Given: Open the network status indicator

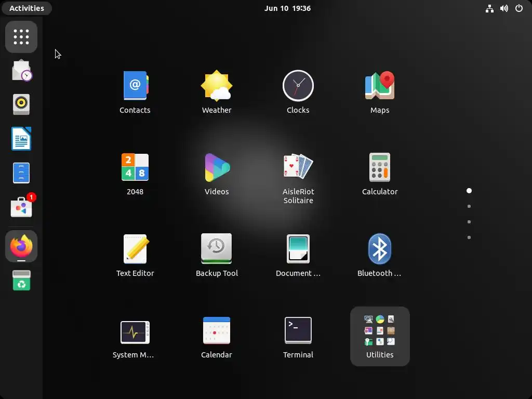Looking at the screenshot, I should pyautogui.click(x=489, y=8).
